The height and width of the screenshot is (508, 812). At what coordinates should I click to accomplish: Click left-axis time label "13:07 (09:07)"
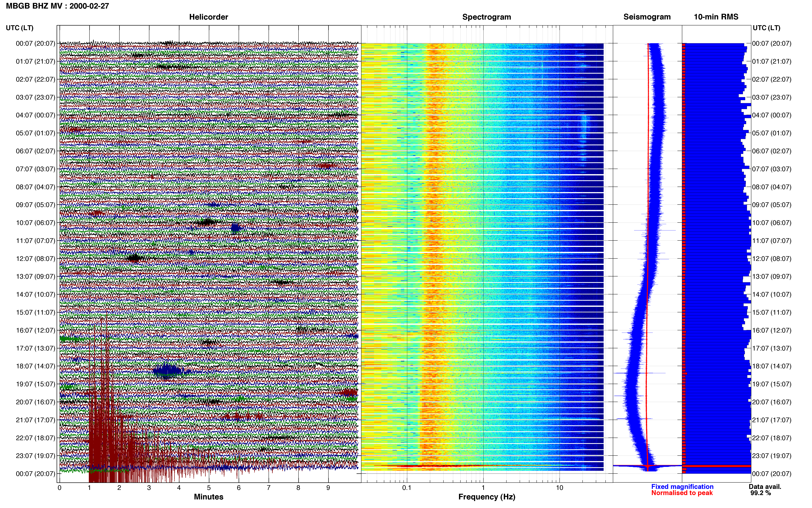tap(36, 277)
